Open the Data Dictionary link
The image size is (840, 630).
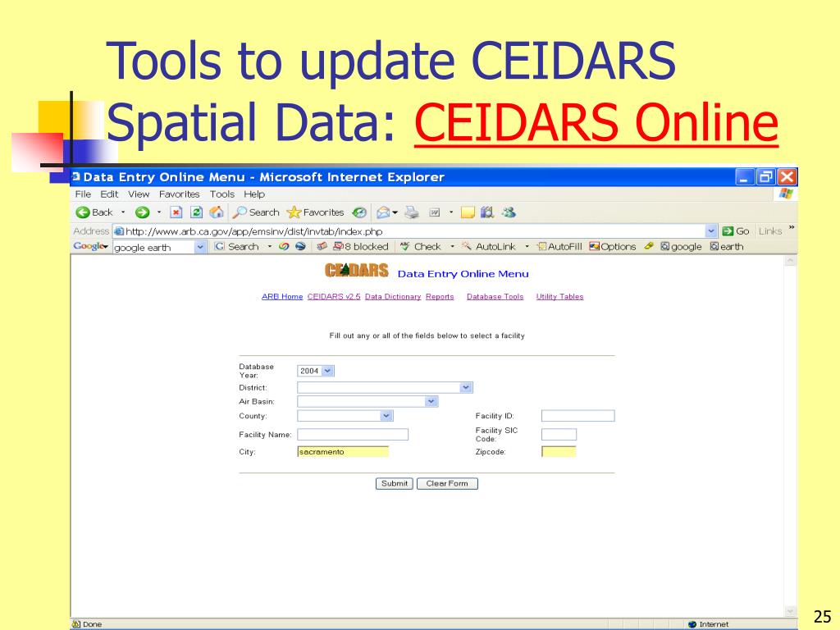coord(393,296)
